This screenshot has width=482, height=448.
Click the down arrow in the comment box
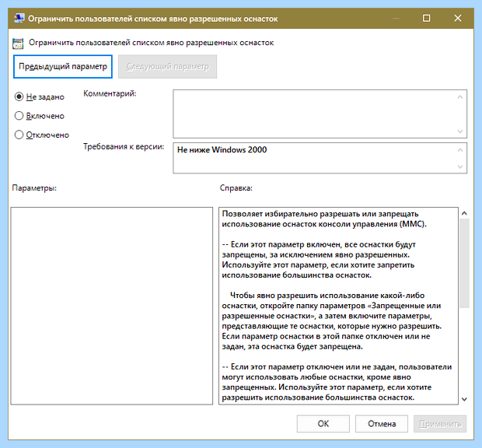[460, 131]
